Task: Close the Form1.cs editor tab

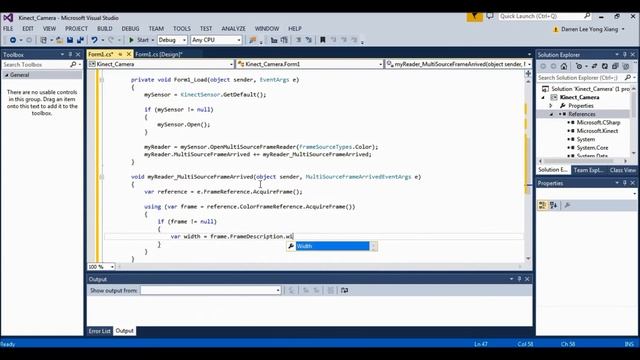Action: tap(129, 54)
